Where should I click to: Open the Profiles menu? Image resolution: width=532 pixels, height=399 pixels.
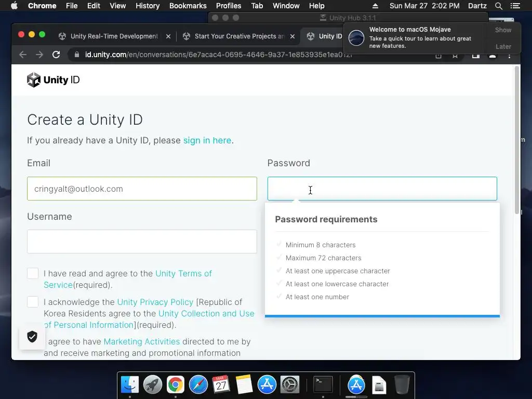229,6
